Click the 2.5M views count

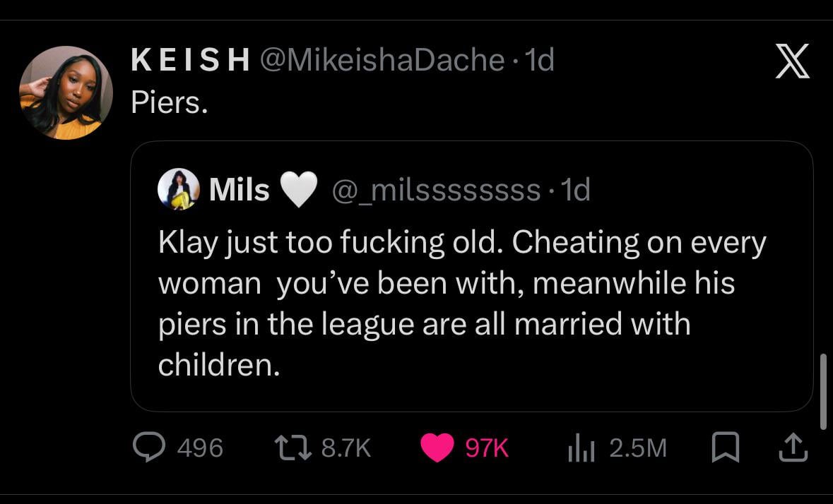click(638, 448)
